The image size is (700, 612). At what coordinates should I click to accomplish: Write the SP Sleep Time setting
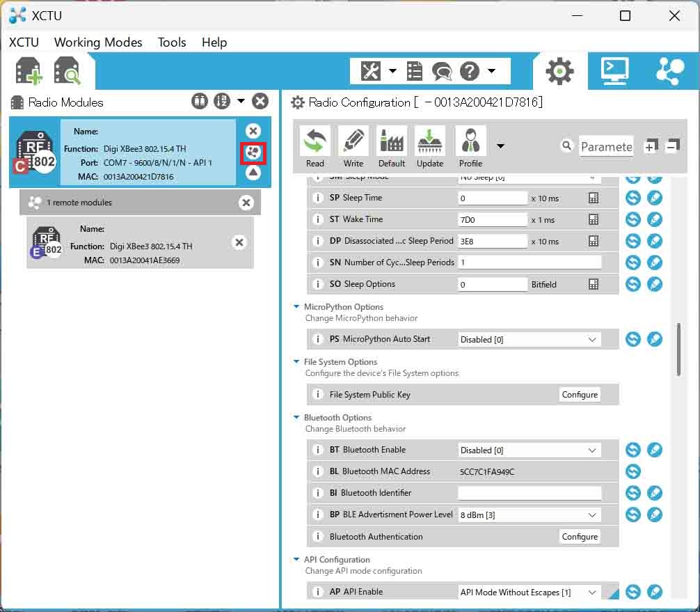[655, 198]
